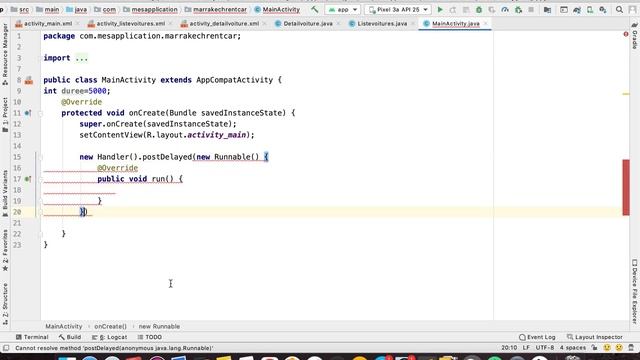Toggle the Project tool window
The width and height of the screenshot is (640, 360).
5,115
